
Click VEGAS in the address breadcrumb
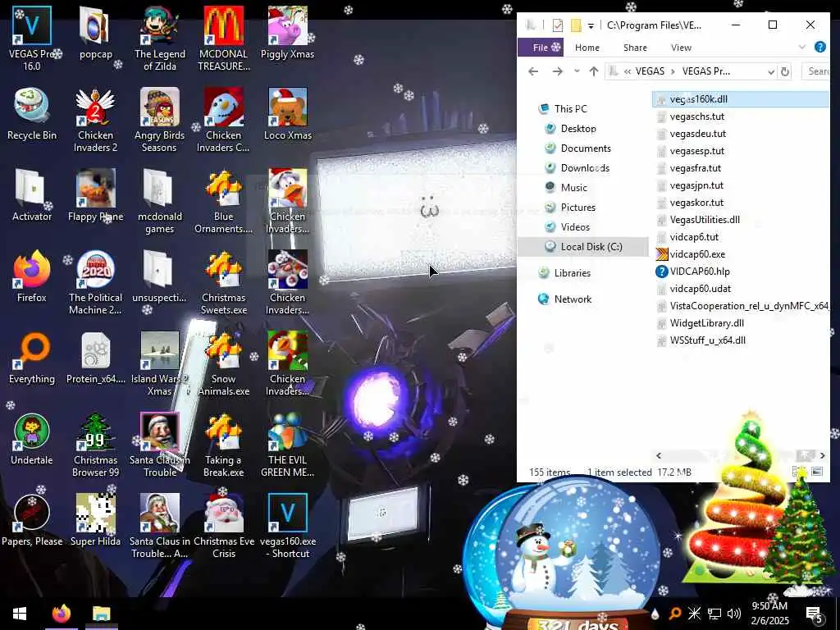650,71
